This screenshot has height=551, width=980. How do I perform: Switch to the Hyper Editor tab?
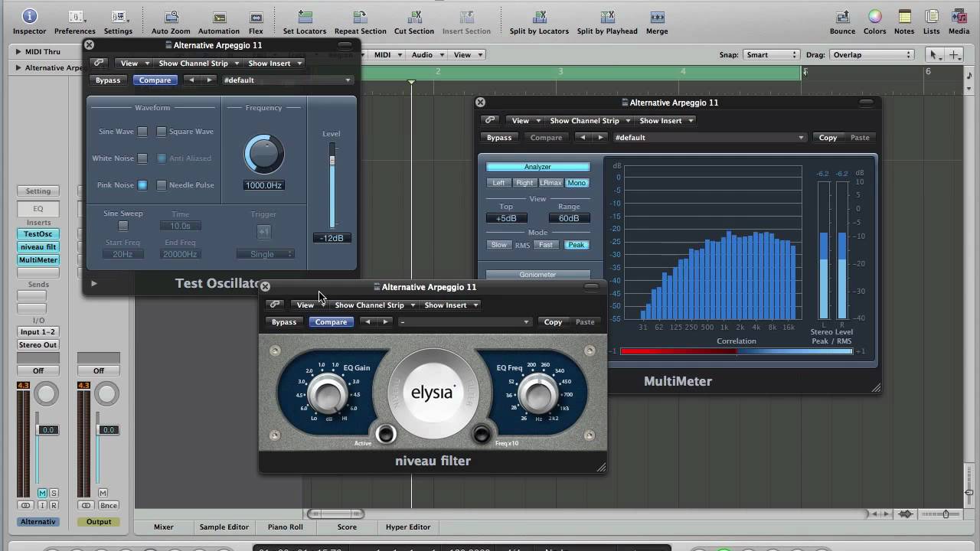click(408, 527)
